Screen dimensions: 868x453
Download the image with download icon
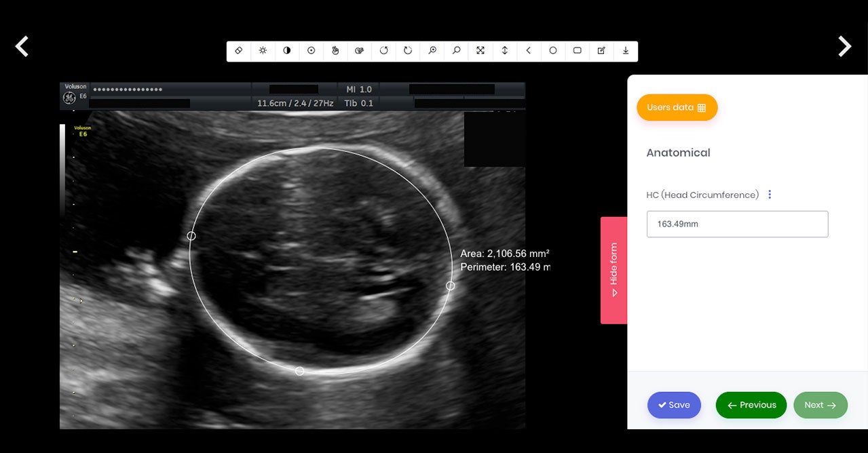coord(626,51)
